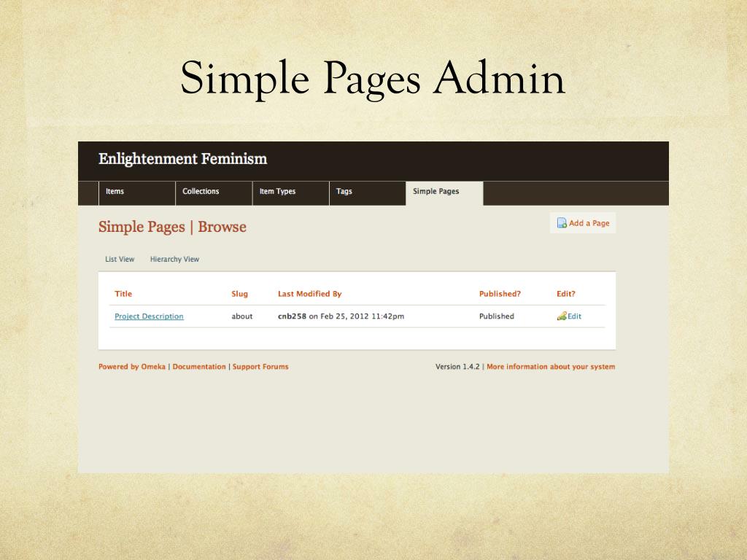Viewport: 747px width, 560px height.
Task: Click the Add a Page button text
Action: pos(589,223)
